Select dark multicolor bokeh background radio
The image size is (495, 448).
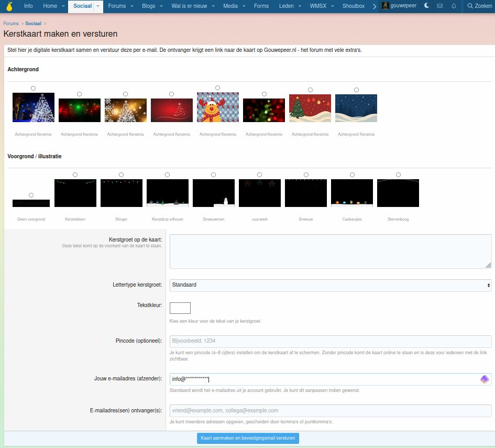(264, 94)
